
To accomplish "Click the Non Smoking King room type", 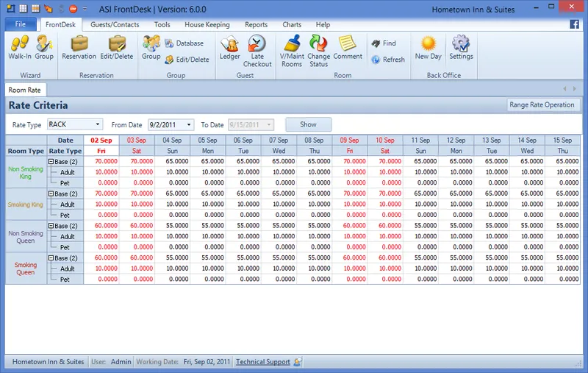I will (x=26, y=173).
